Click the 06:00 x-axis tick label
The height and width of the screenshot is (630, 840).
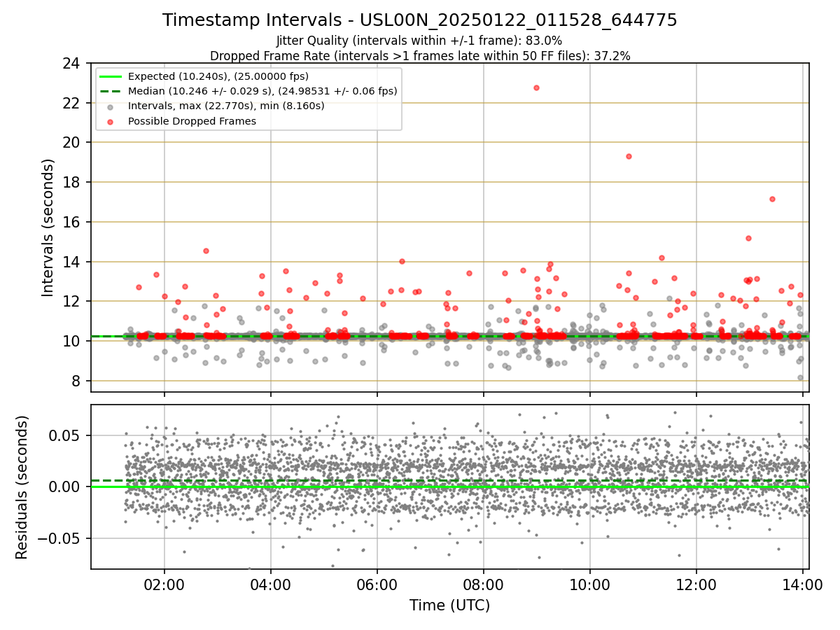coord(377,584)
